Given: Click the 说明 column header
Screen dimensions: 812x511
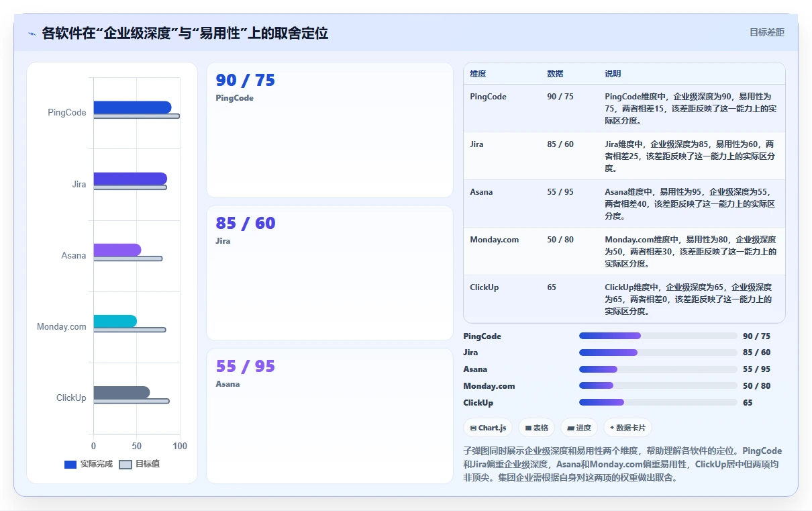Looking at the screenshot, I should 613,73.
